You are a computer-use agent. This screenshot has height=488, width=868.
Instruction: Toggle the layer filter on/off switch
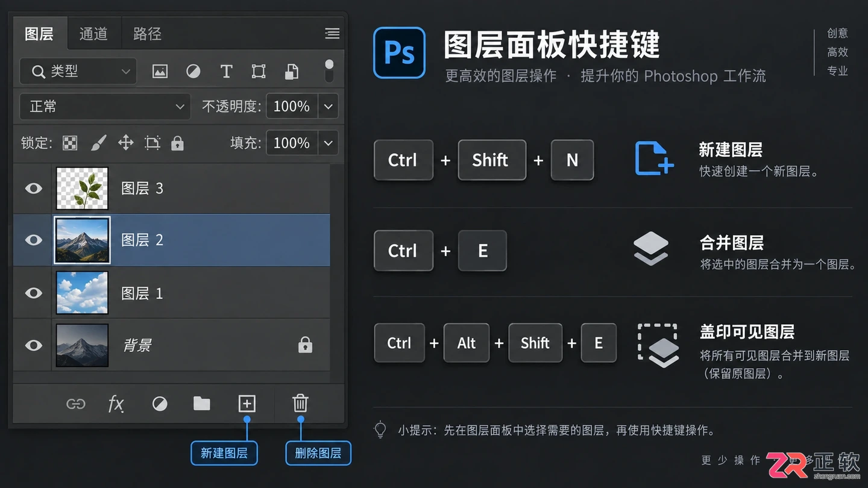coord(329,71)
